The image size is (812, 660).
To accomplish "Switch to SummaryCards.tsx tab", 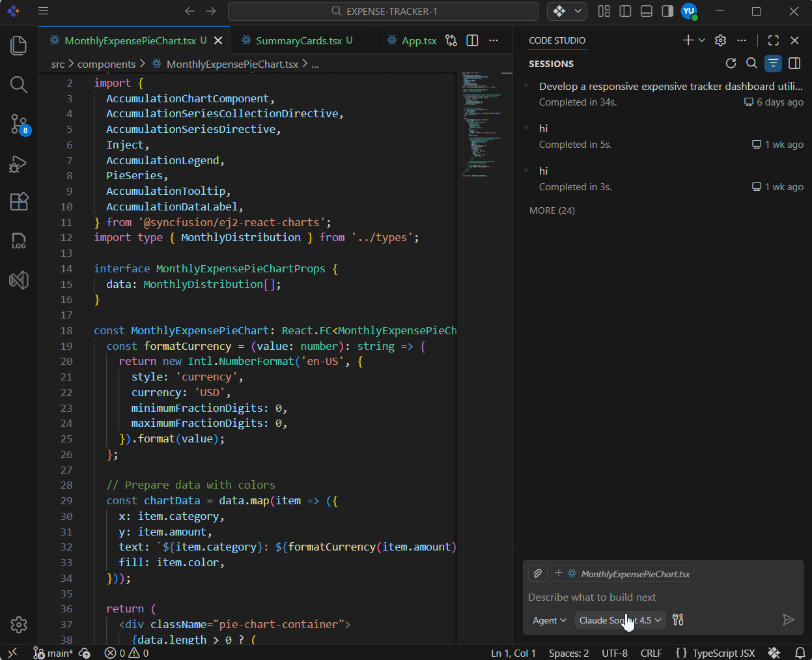I will coord(298,40).
